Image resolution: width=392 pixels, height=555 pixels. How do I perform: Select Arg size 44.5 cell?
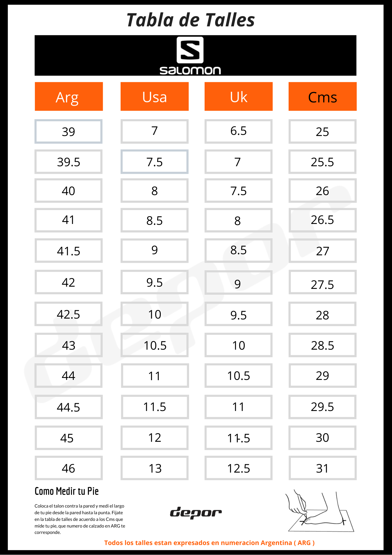pos(68,407)
